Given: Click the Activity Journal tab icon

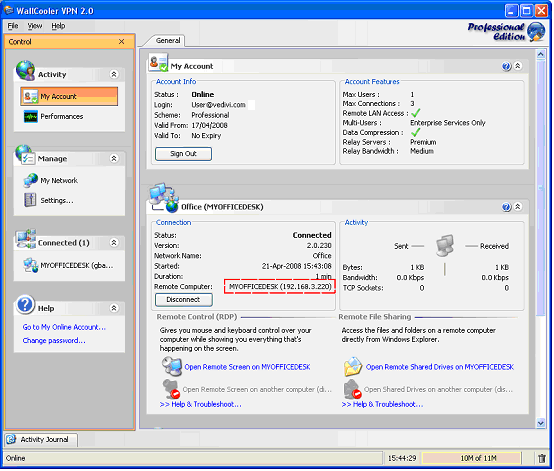Looking at the screenshot, I should [x=11, y=439].
